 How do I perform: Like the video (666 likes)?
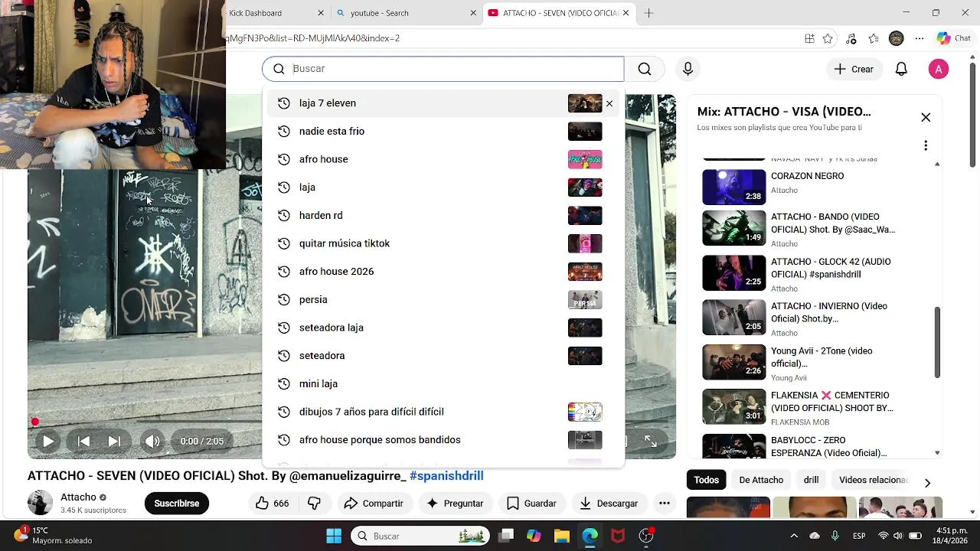pyautogui.click(x=273, y=504)
